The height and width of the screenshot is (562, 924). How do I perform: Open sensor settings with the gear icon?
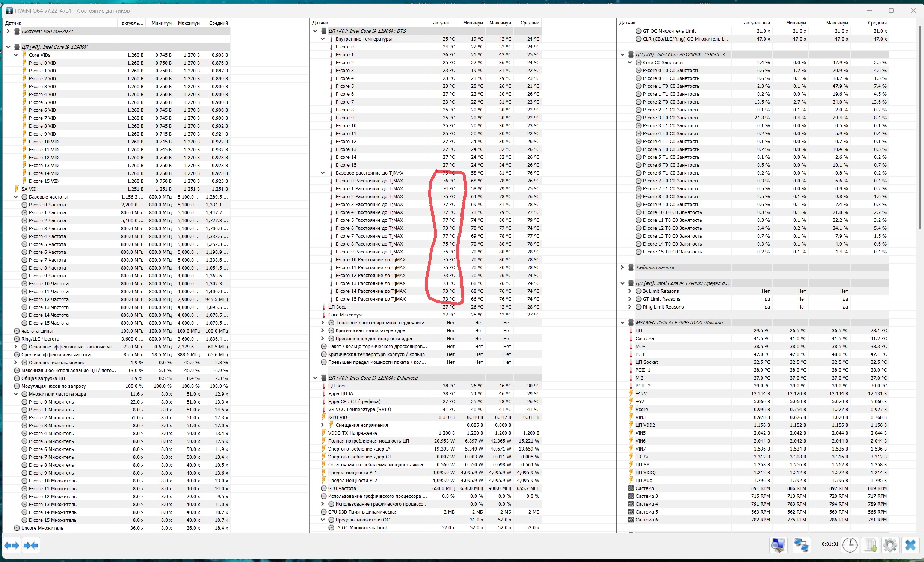click(890, 545)
